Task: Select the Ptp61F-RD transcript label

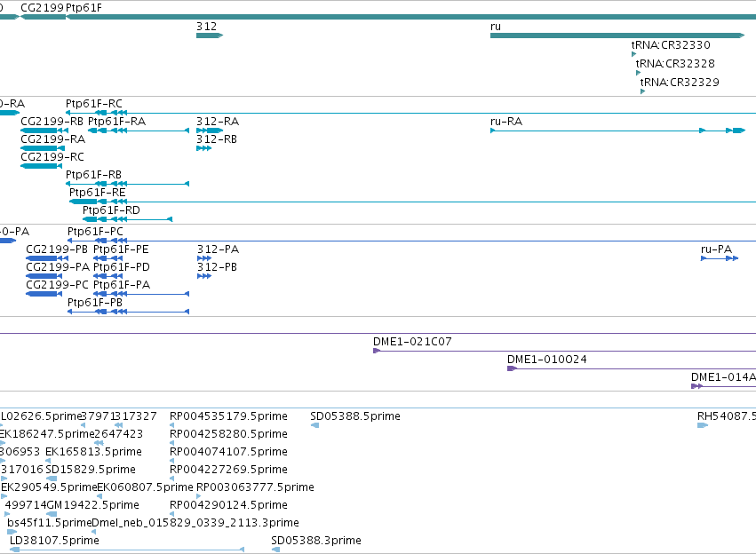Action: click(x=111, y=210)
